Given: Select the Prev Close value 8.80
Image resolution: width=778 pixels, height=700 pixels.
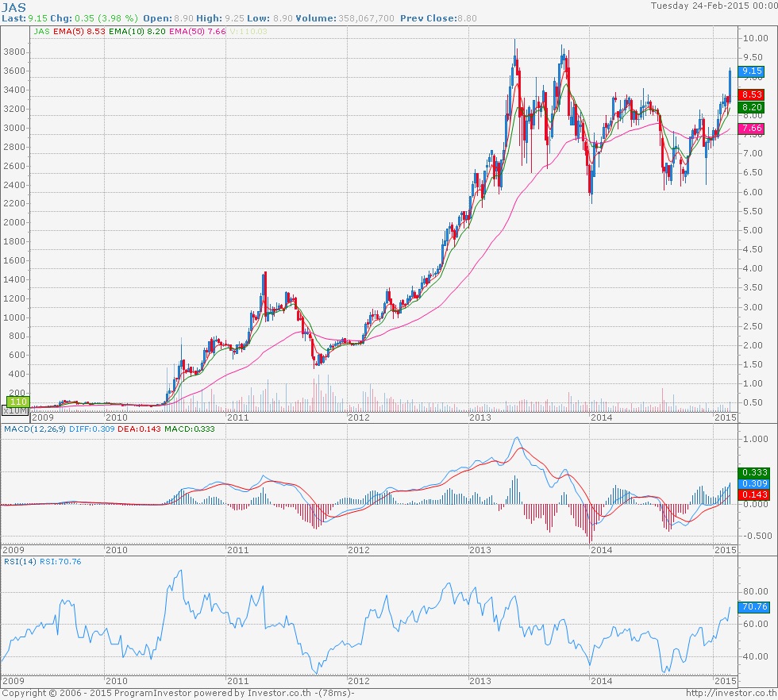Looking at the screenshot, I should click(x=467, y=18).
